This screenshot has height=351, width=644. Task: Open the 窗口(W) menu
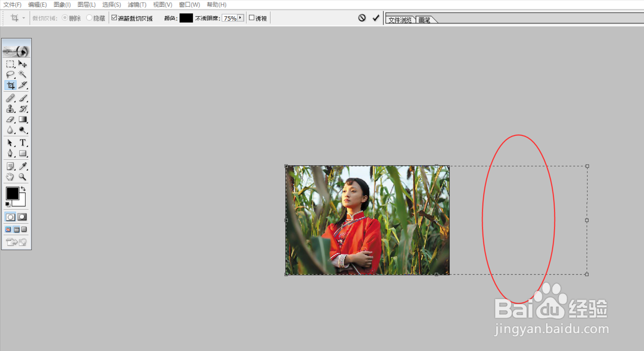189,5
